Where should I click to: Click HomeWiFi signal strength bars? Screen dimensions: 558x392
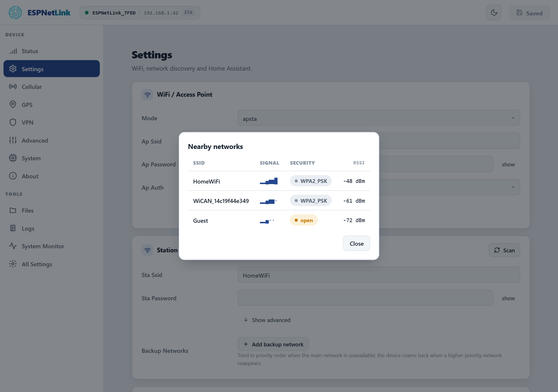click(269, 181)
